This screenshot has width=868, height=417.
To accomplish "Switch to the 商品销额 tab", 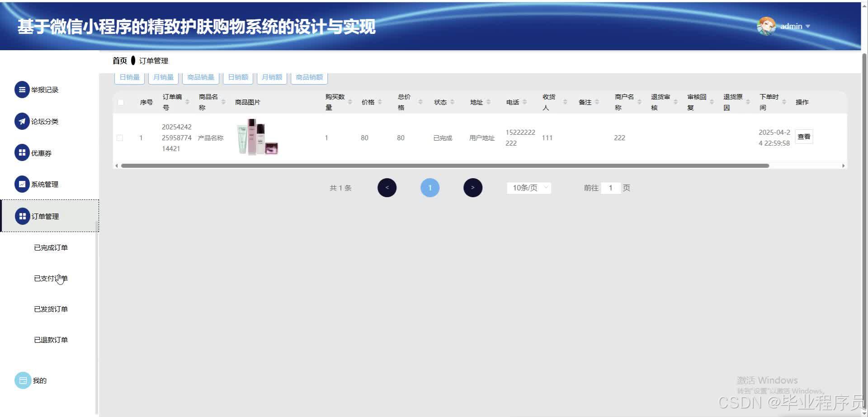I will tap(309, 77).
